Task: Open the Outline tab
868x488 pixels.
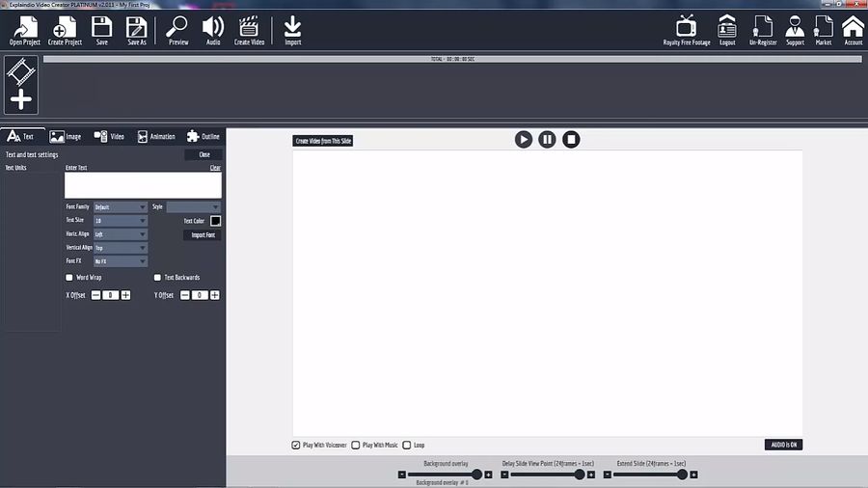Action: point(203,136)
